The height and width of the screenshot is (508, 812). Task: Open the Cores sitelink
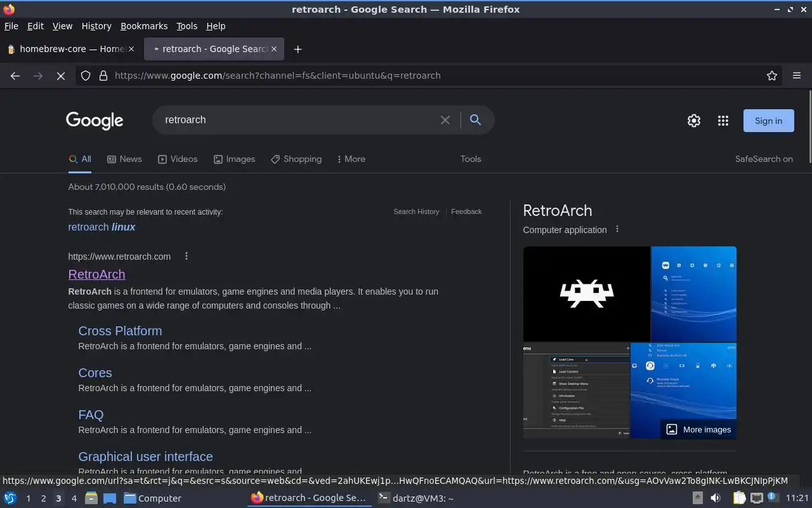[x=95, y=373]
